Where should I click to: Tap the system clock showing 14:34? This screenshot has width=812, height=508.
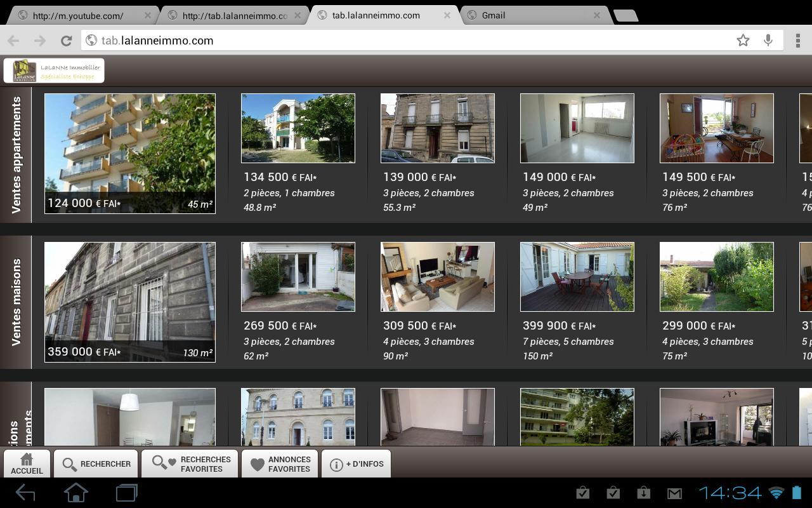click(x=730, y=493)
